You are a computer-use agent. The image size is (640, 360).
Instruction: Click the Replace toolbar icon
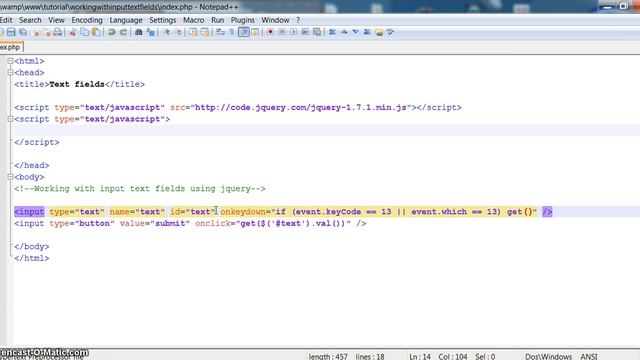(151, 32)
